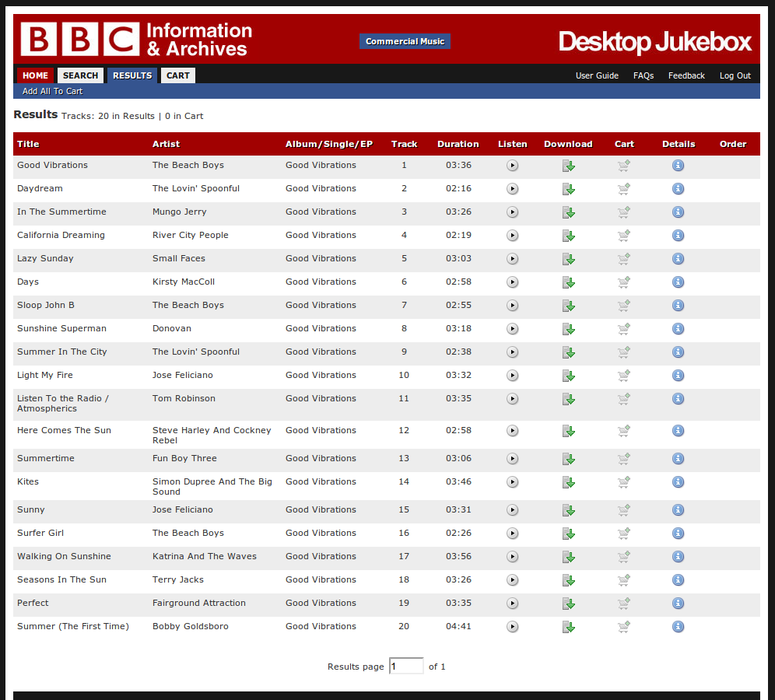Download Sunshine Superman by Donovan
The image size is (775, 700).
(x=569, y=329)
